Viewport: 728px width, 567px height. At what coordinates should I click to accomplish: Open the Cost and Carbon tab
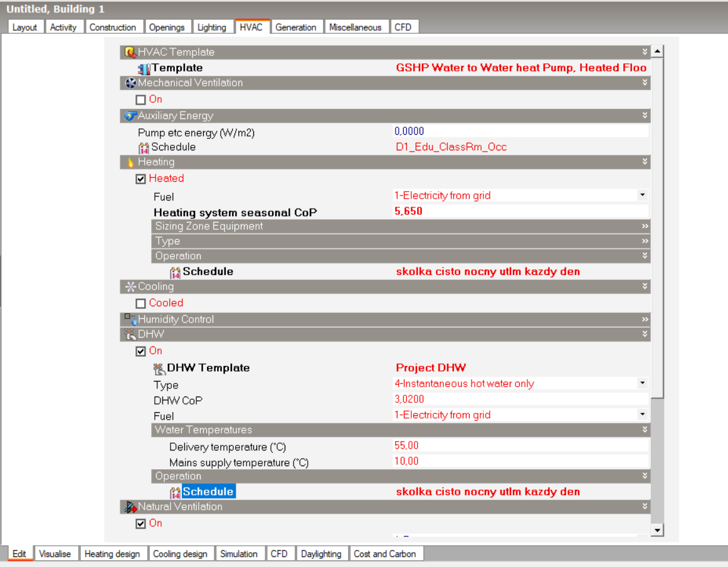(386, 554)
